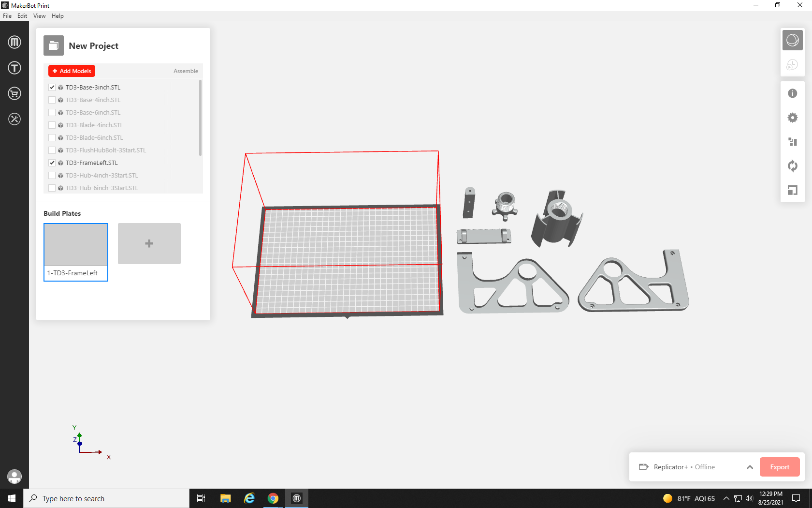812x508 pixels.
Task: Select the TD3-Hub-4inch-3Start.STL file name
Action: pyautogui.click(x=101, y=176)
